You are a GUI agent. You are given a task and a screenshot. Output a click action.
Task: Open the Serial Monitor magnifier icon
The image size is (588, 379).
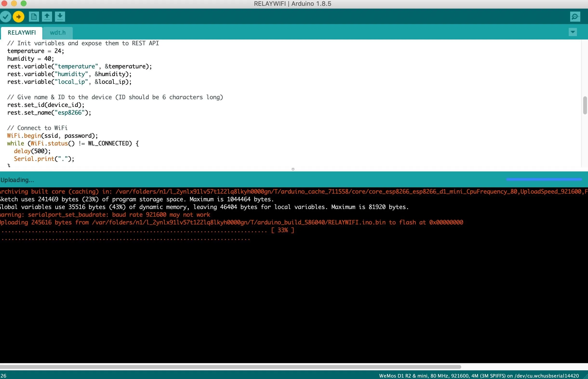(x=575, y=17)
